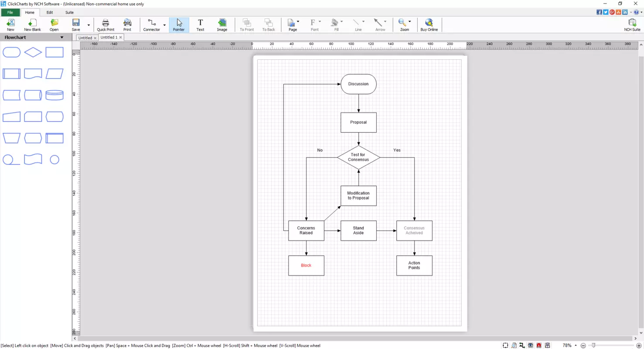Click the Quick Print icon
644x349 pixels.
[106, 25]
